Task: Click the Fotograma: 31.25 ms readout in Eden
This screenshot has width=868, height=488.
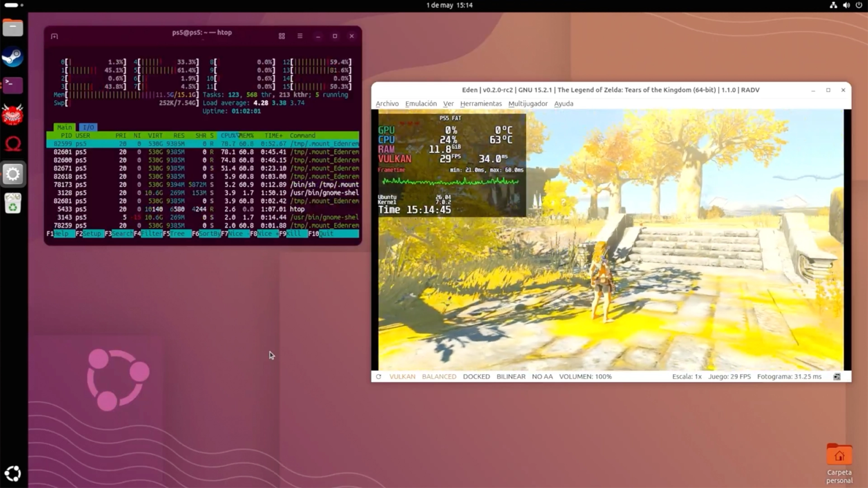Action: point(789,377)
